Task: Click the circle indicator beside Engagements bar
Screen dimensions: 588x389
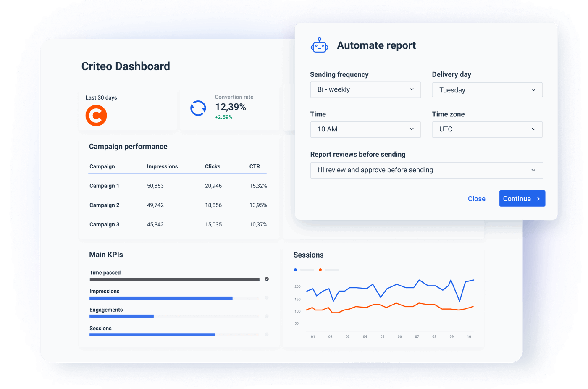Action: click(x=267, y=316)
